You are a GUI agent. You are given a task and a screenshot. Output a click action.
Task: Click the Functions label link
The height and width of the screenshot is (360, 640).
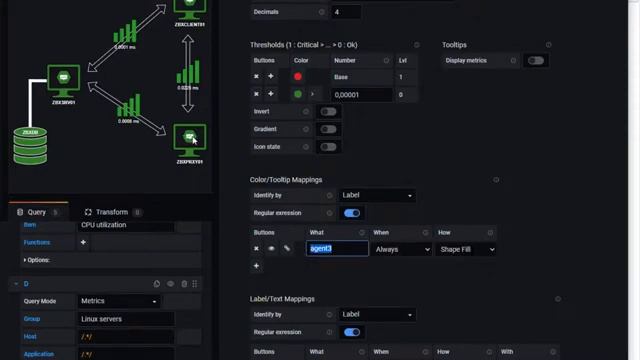pyautogui.click(x=37, y=242)
